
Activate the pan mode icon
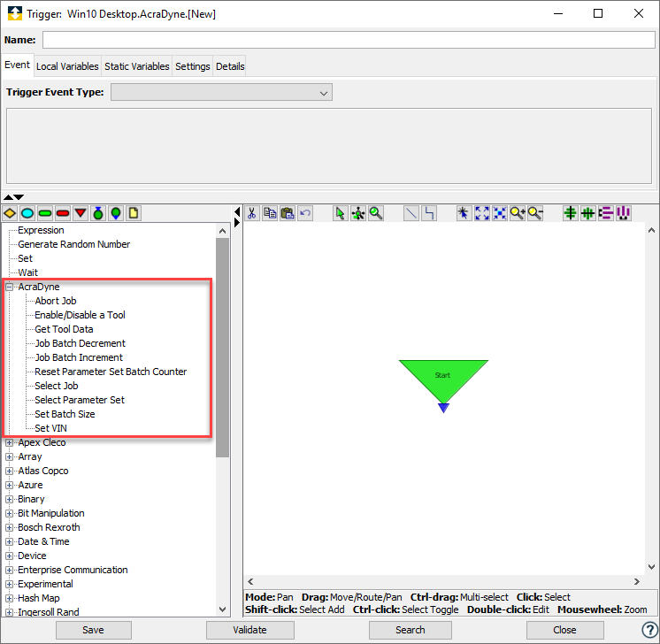coord(358,213)
